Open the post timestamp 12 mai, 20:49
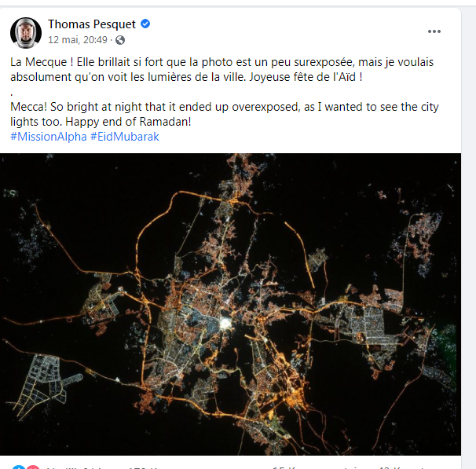Screen dimensions: 476x469 point(79,39)
